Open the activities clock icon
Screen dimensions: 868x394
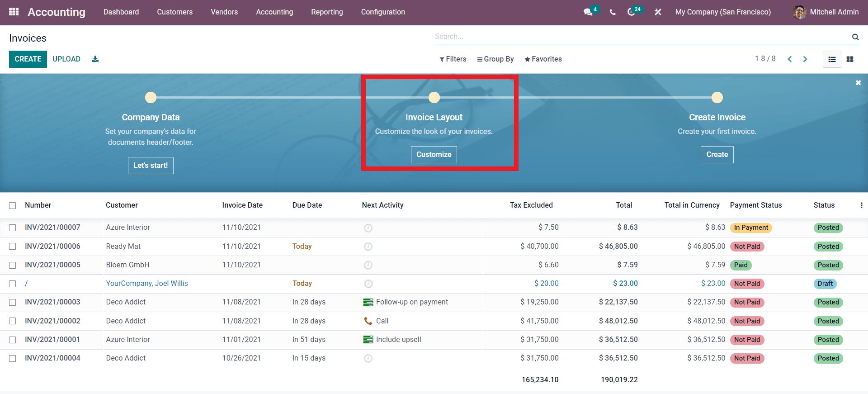click(632, 12)
